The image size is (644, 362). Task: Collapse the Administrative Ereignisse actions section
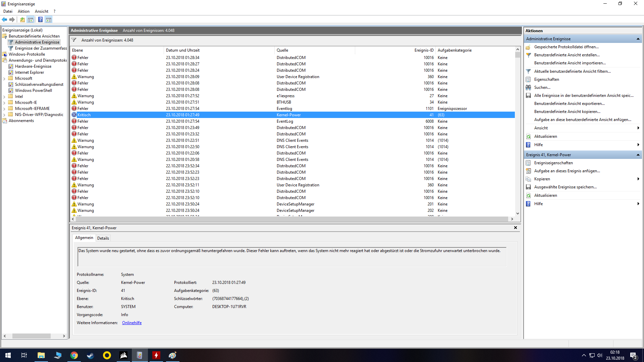638,39
